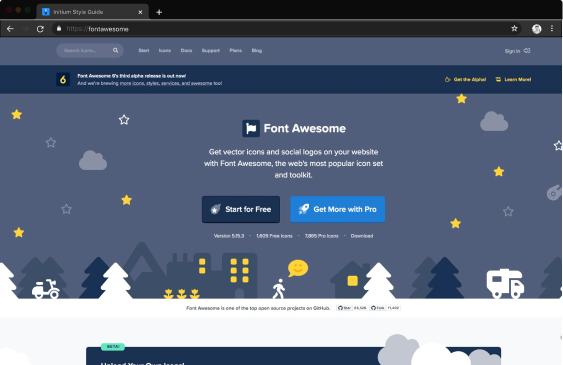
Task: Click the white camper van icon
Action: [x=505, y=284]
